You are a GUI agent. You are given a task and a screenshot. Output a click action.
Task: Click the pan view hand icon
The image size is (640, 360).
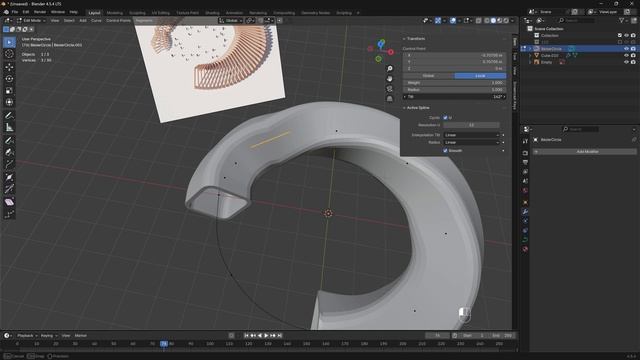pyautogui.click(x=390, y=78)
